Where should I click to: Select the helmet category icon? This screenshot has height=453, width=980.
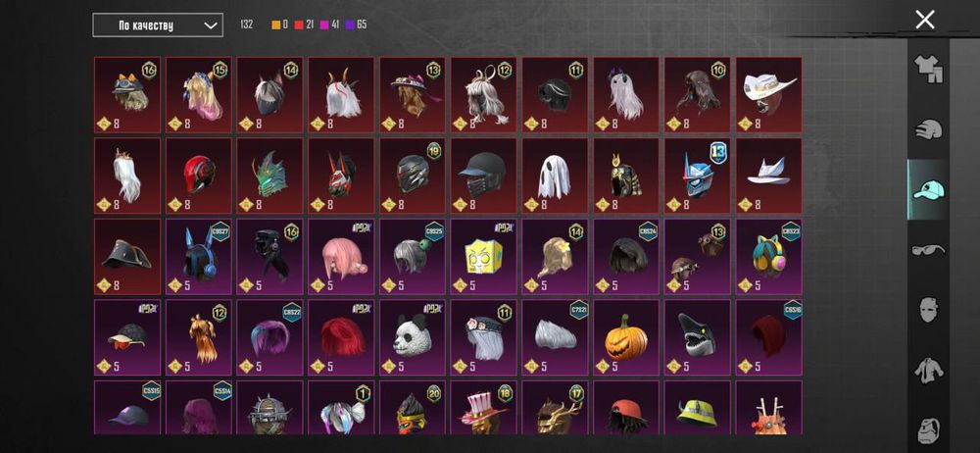coord(928,129)
